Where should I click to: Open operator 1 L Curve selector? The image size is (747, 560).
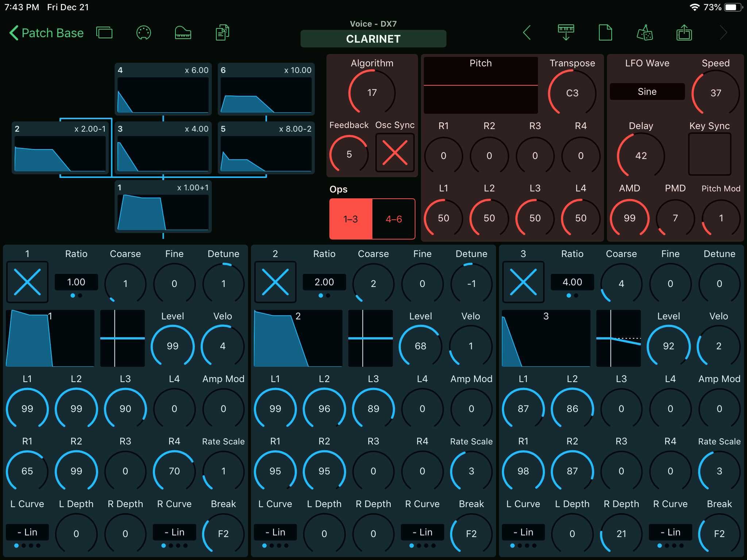(27, 532)
